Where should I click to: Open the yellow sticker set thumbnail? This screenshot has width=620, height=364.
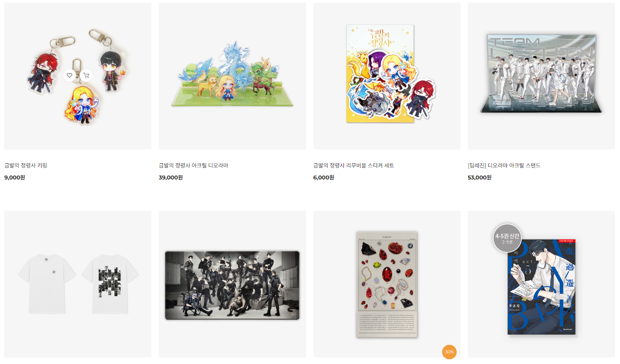coord(387,76)
